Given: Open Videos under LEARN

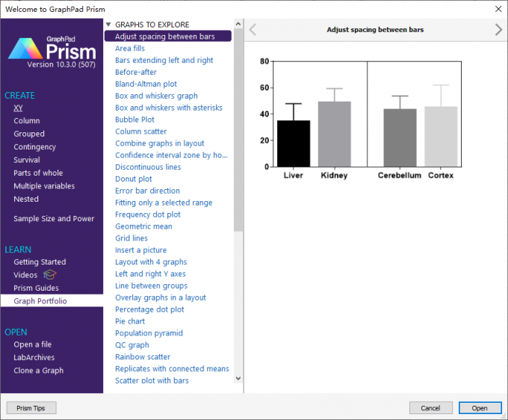Looking at the screenshot, I should [25, 275].
